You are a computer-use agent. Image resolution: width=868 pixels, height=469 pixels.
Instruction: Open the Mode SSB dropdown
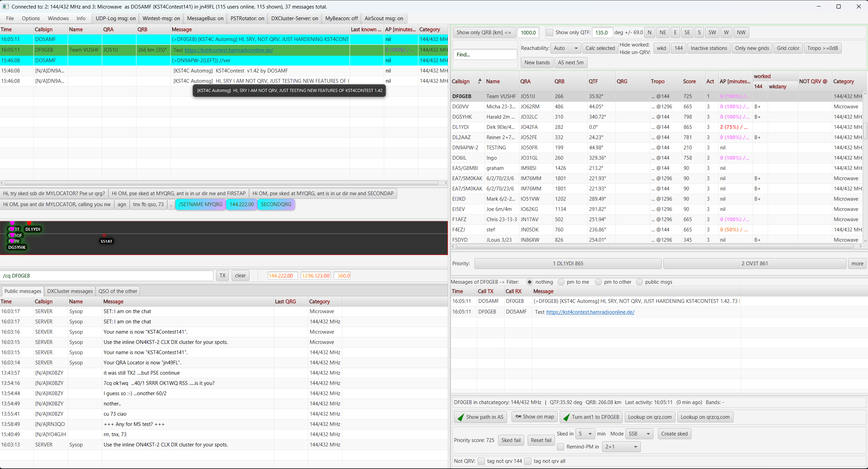pyautogui.click(x=639, y=434)
